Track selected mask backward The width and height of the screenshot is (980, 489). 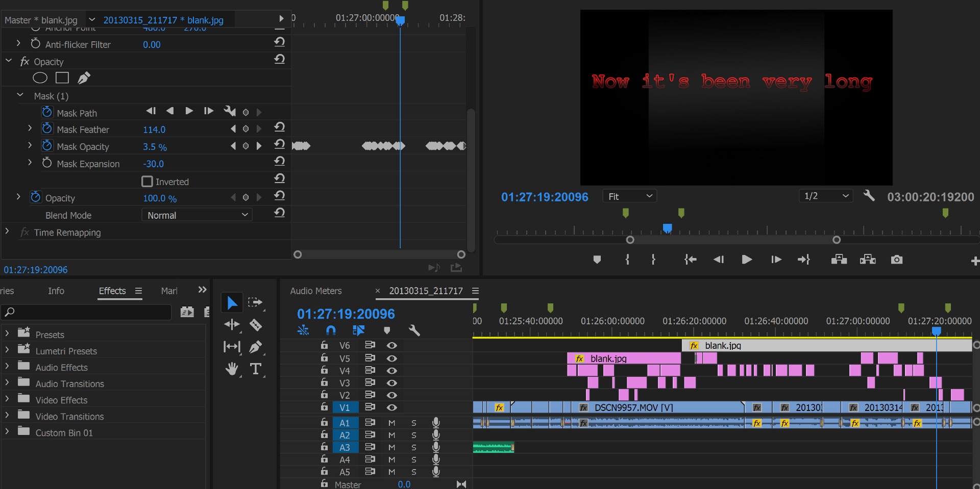tap(170, 111)
